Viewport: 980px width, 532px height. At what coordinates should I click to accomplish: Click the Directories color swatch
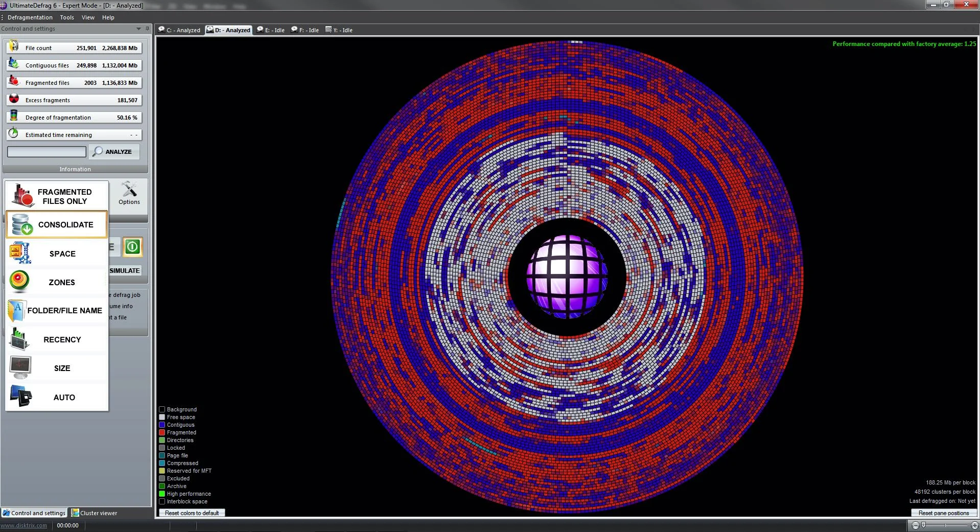(x=162, y=440)
